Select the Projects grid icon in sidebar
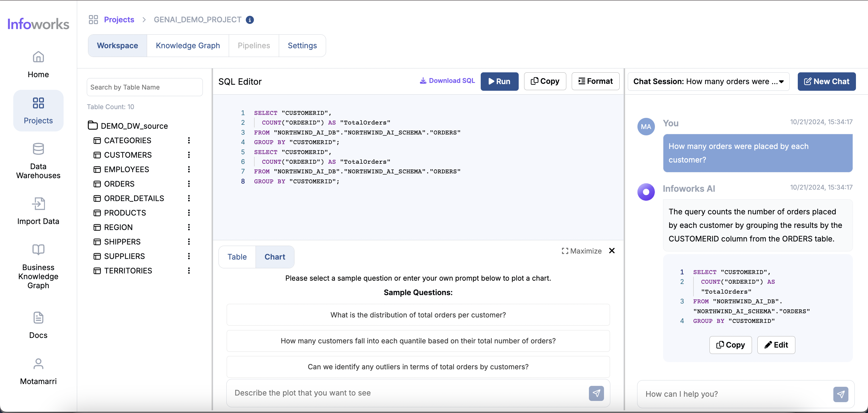The image size is (868, 413). tap(38, 103)
